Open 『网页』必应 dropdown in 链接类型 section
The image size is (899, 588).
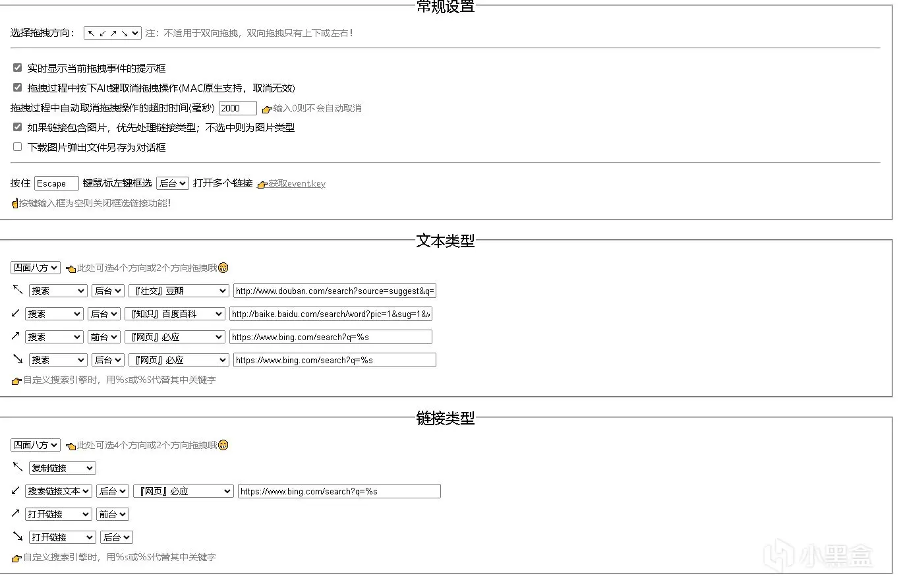(x=183, y=491)
